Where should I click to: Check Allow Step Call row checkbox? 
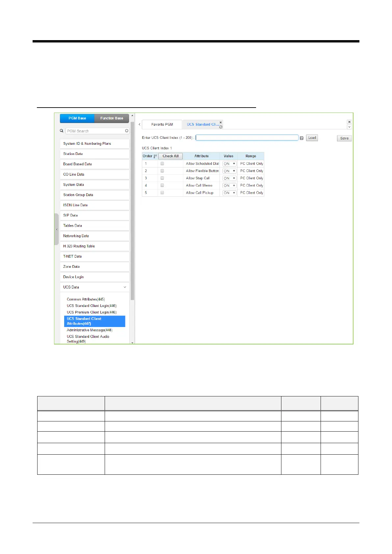coord(162,178)
